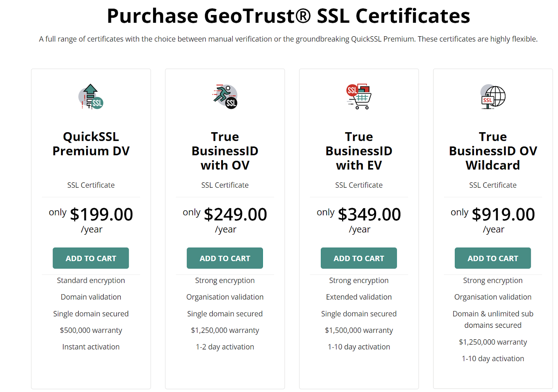Open the True BusinessID with OV heading
The height and width of the screenshot is (392, 558).
click(225, 151)
